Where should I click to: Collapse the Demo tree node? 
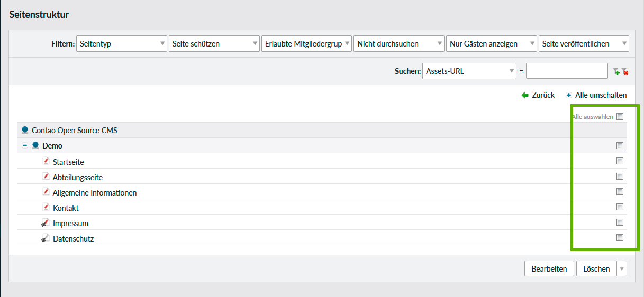25,146
